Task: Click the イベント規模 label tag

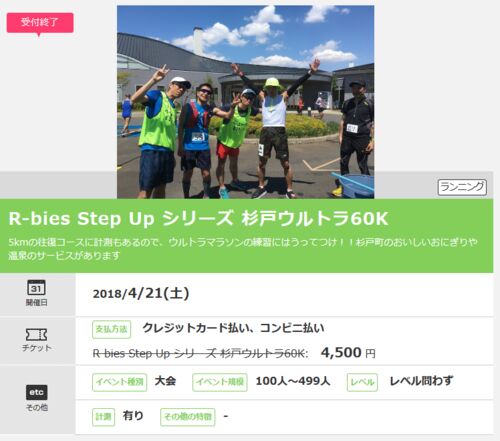Action: coord(220,382)
